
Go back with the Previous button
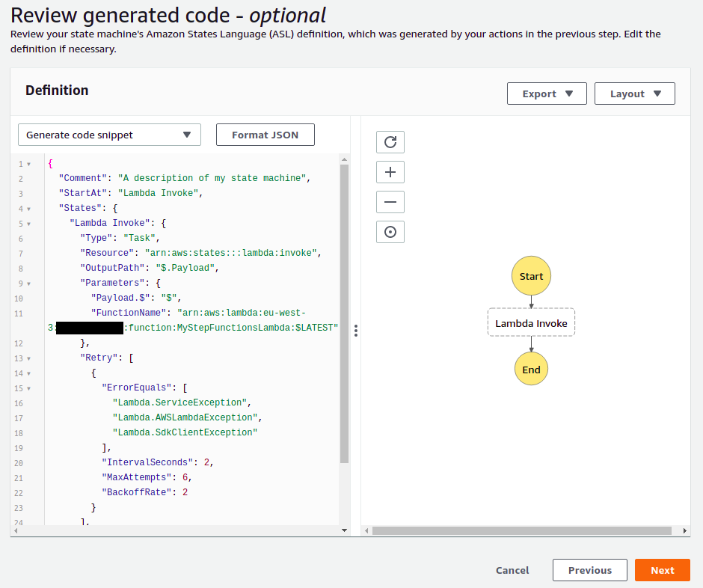pos(589,570)
